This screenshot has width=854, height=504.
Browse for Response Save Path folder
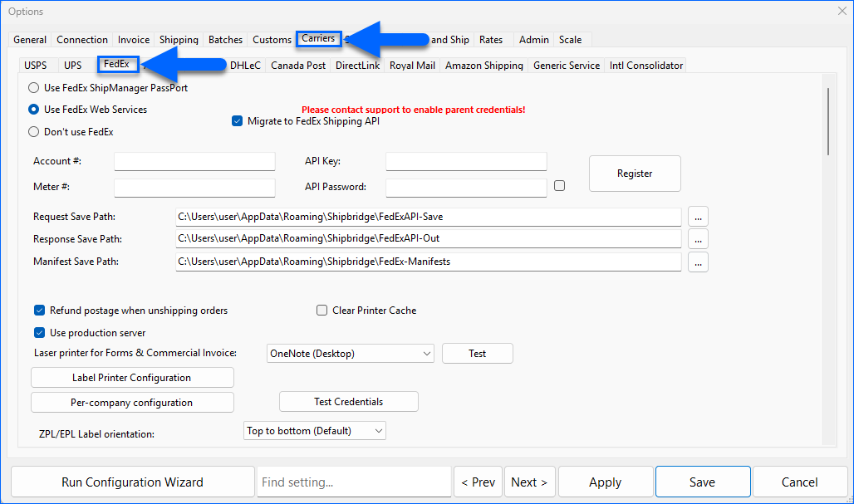click(698, 239)
